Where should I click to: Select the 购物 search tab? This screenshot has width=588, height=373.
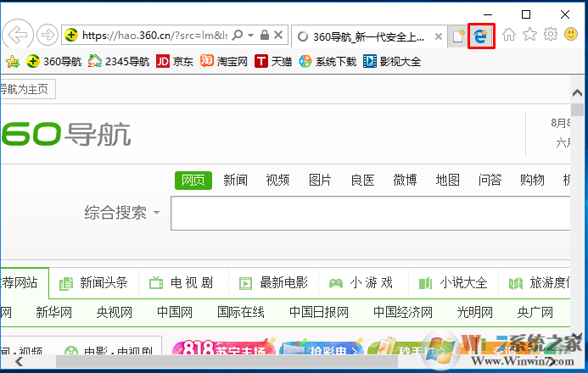click(532, 180)
